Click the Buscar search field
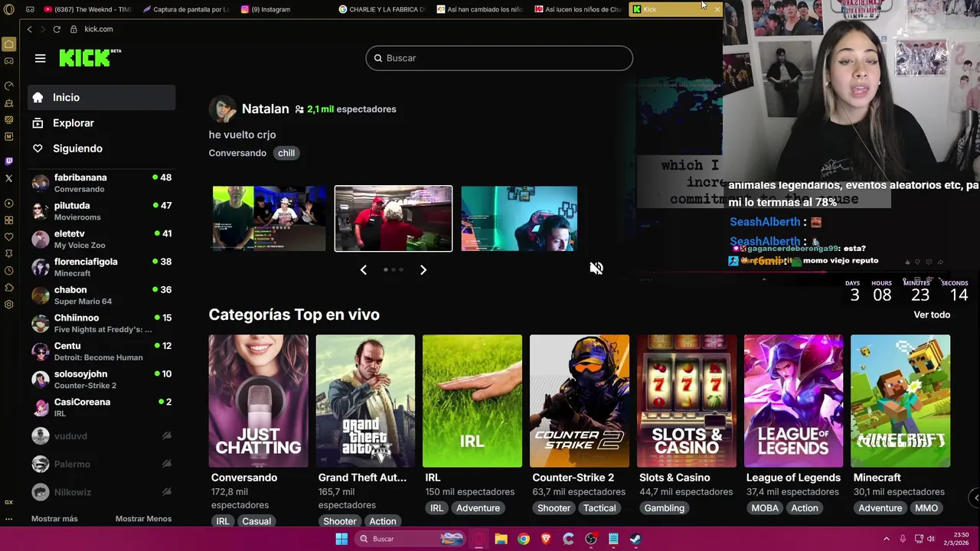The width and height of the screenshot is (980, 551). click(499, 58)
